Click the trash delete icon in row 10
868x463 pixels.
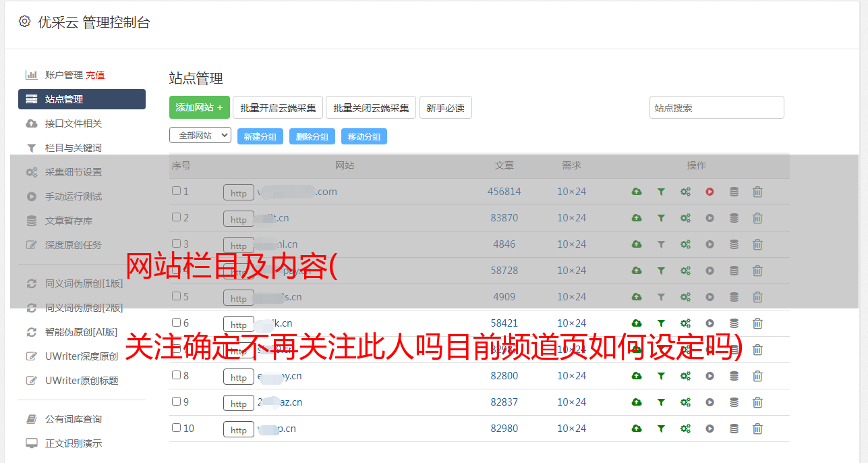[x=757, y=429]
